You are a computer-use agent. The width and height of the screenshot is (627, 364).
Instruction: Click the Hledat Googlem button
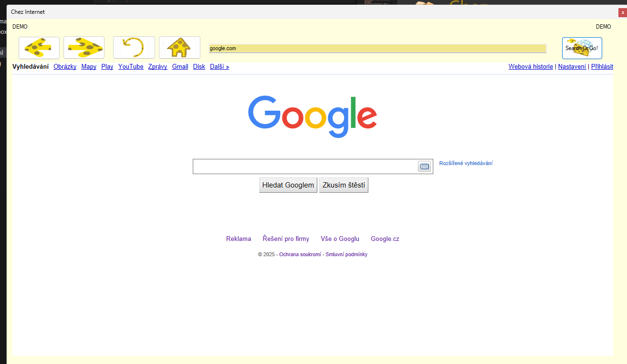click(288, 185)
